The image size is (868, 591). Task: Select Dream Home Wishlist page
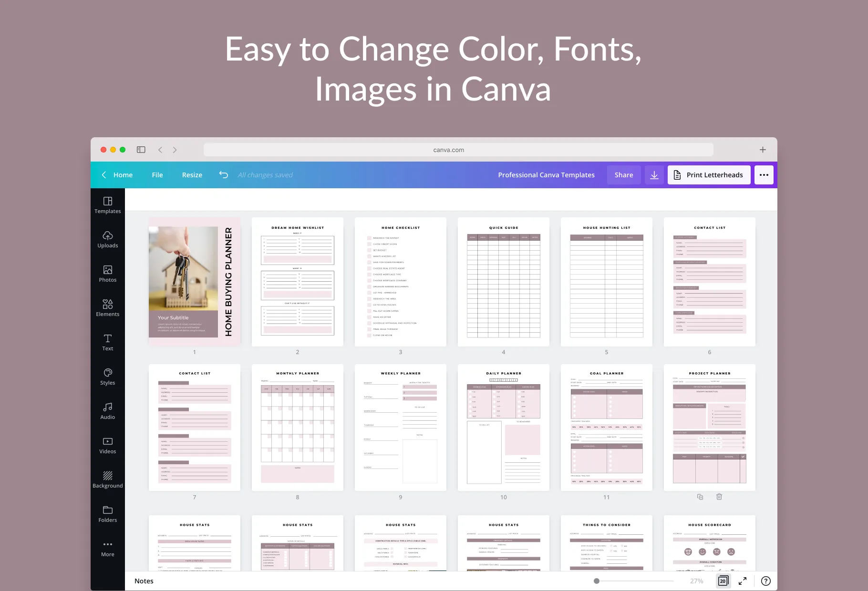point(298,282)
